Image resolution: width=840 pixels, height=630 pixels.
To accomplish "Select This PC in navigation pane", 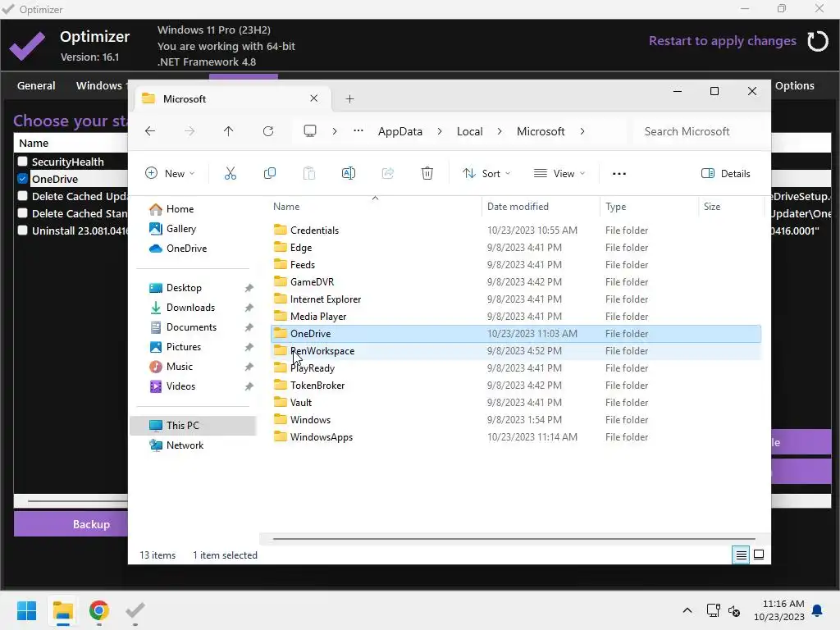I will pyautogui.click(x=193, y=426).
